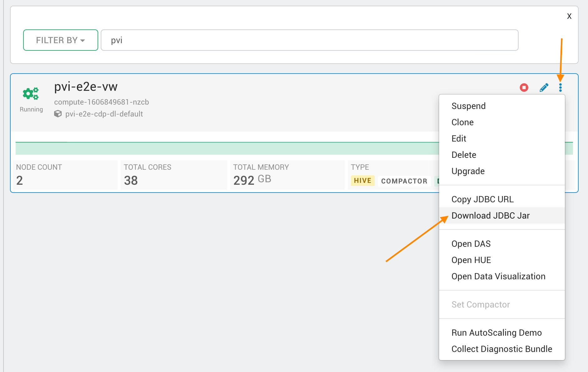The height and width of the screenshot is (372, 588).
Task: Stop the running pvi-e2e-vw warehouse
Action: 524,88
